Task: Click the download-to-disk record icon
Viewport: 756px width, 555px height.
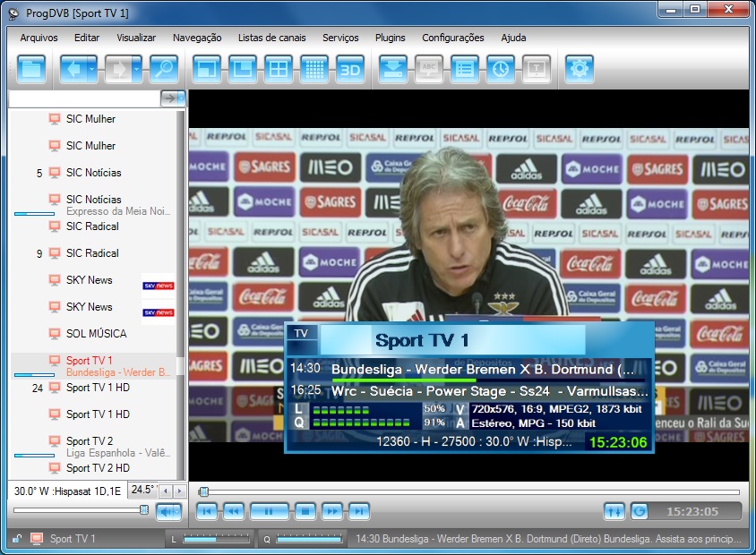Action: click(x=393, y=70)
